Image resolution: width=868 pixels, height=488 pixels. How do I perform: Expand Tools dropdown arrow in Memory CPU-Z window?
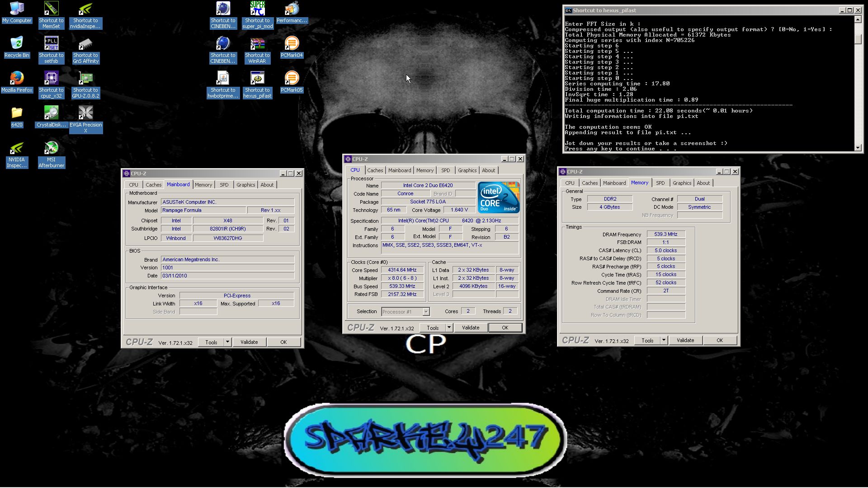[x=664, y=340]
